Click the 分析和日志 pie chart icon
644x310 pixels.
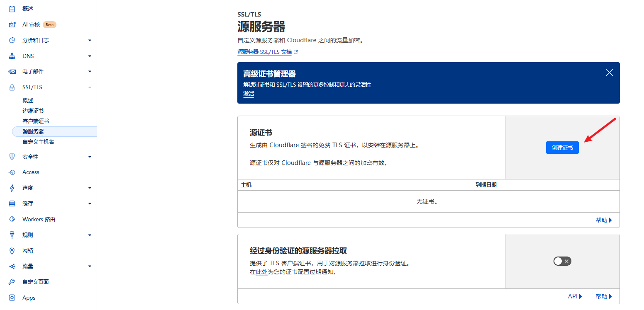pyautogui.click(x=12, y=40)
